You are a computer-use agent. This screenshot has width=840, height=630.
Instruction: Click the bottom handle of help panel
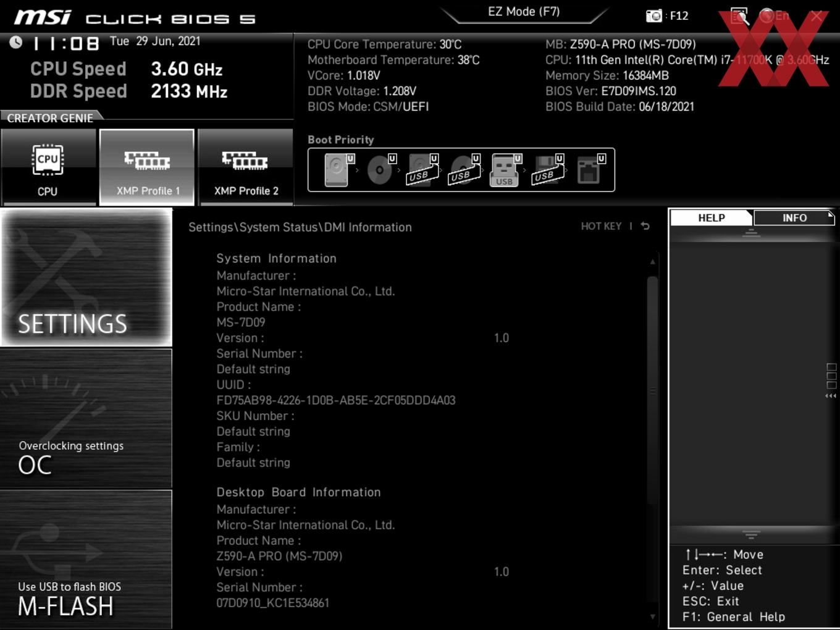pos(751,535)
